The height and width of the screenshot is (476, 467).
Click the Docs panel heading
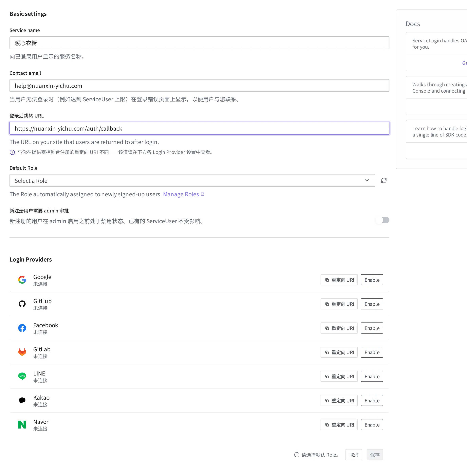coord(413,24)
